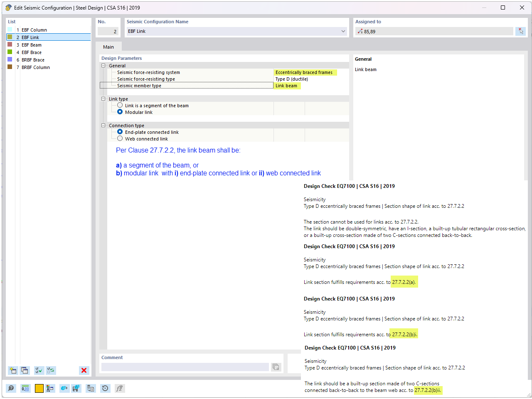Click the circular reset arrow icon
Image resolution: width=532 pixels, height=399 pixels.
pos(105,388)
